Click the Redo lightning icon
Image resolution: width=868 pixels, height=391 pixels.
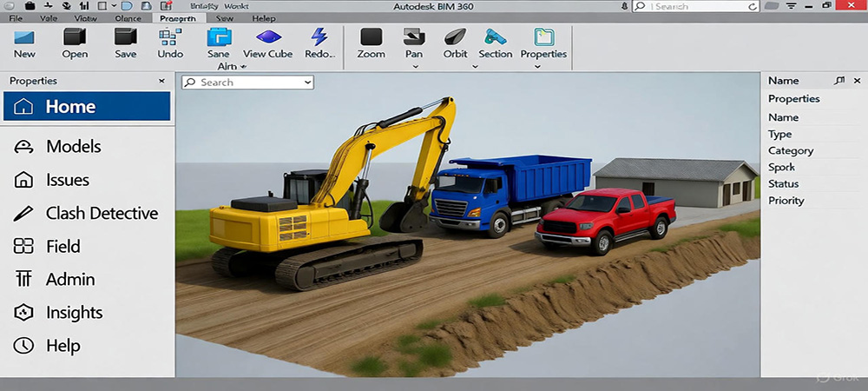pos(319,38)
